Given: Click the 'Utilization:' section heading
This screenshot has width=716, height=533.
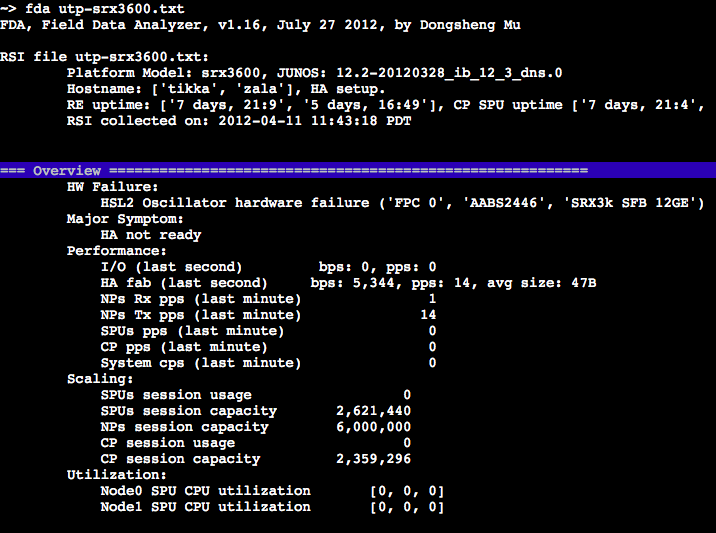Looking at the screenshot, I should tap(116, 475).
